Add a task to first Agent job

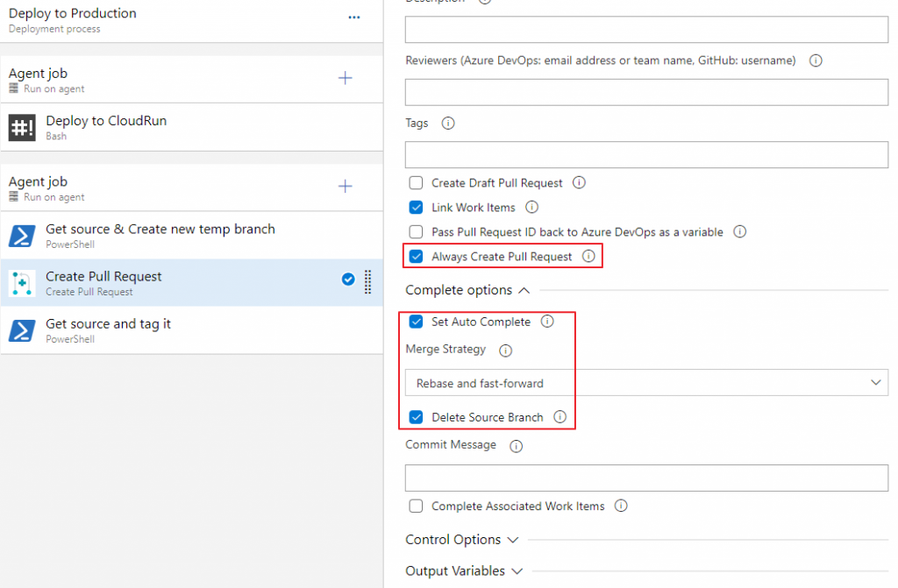tap(345, 78)
